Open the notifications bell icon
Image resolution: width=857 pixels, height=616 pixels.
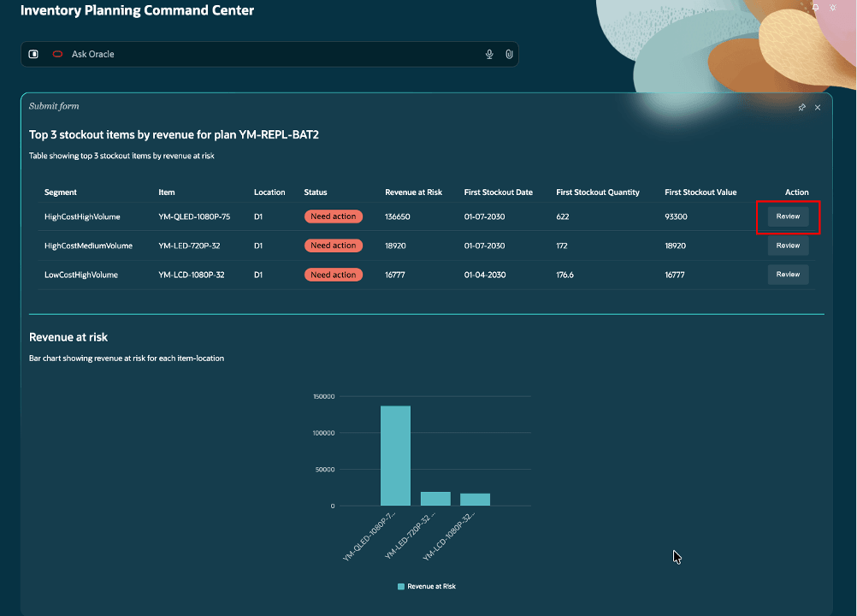click(x=815, y=7)
